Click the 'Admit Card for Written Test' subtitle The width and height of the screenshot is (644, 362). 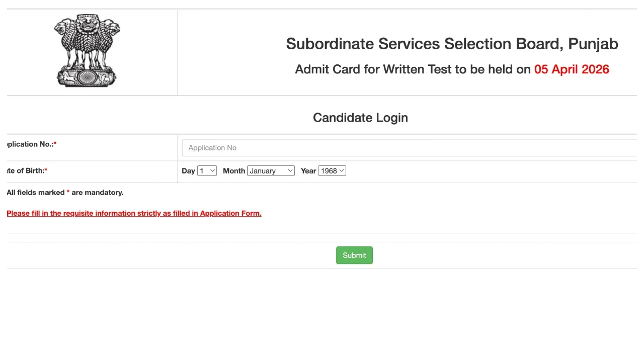(x=413, y=69)
